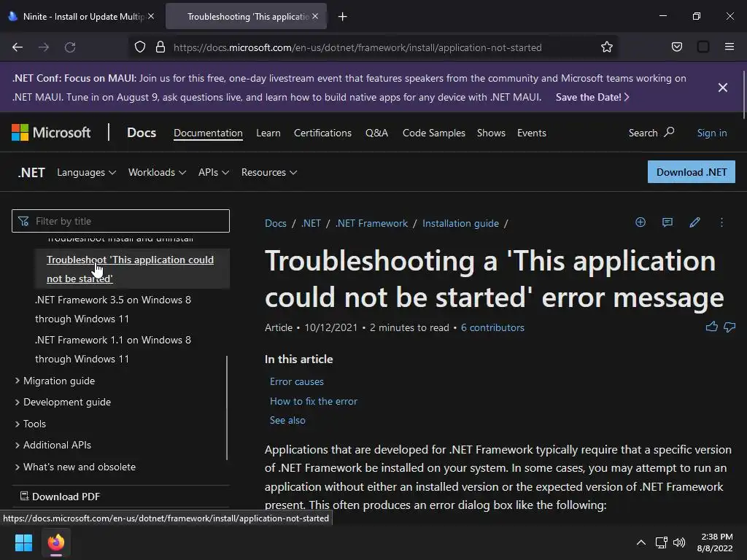Click the Filter by title field
747x560 pixels.
tap(120, 221)
